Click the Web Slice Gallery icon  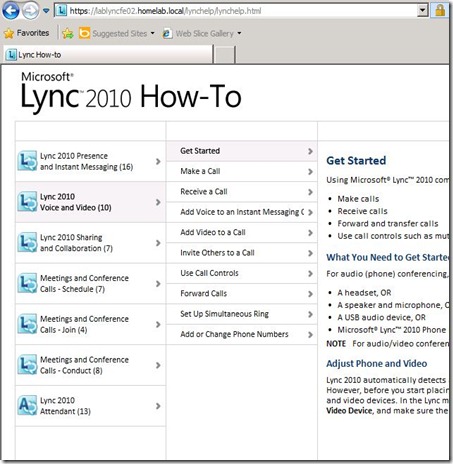tap(167, 33)
